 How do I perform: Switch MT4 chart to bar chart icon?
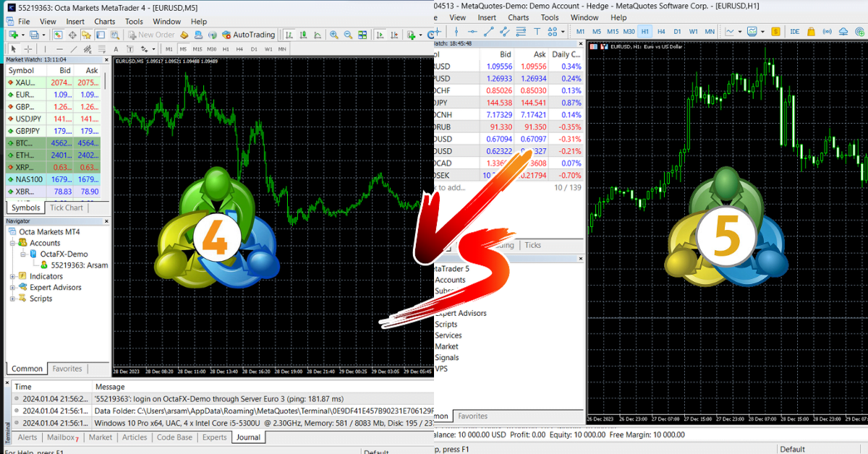289,35
